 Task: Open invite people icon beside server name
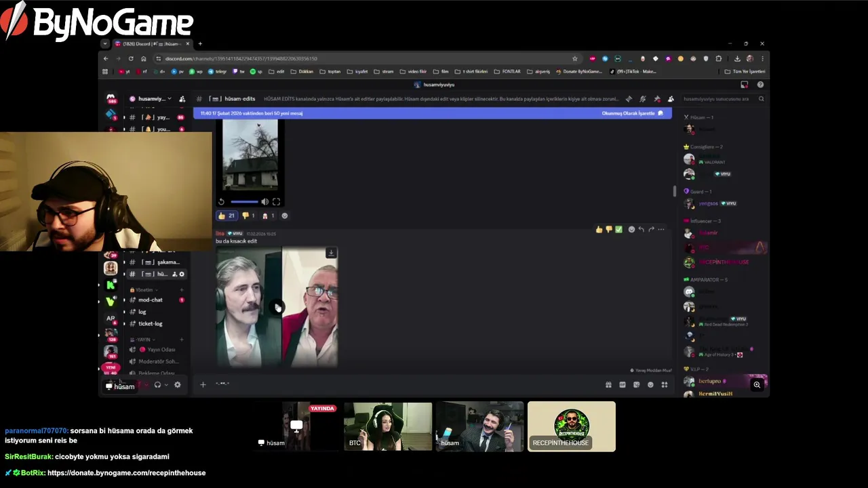(x=182, y=99)
